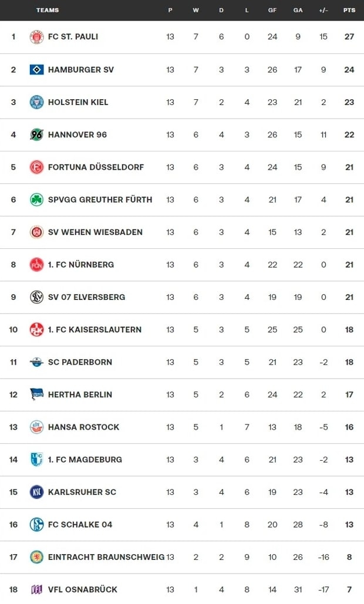Select the Eintracht Braunschweig team name
Viewport: 364px width, 604px height.
[x=106, y=557]
